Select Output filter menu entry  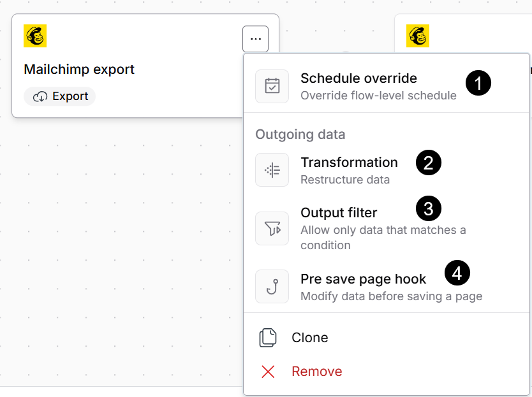coord(387,228)
